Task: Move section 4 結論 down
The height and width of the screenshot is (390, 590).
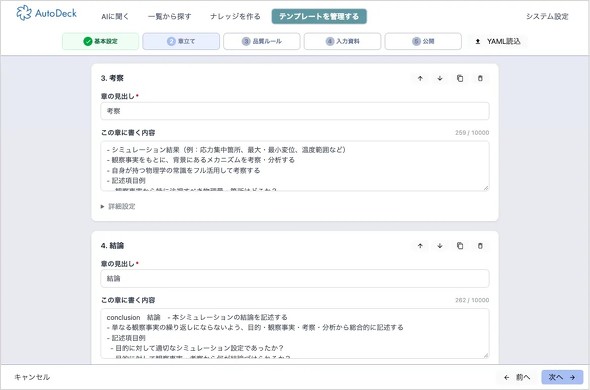Action: pyautogui.click(x=440, y=246)
